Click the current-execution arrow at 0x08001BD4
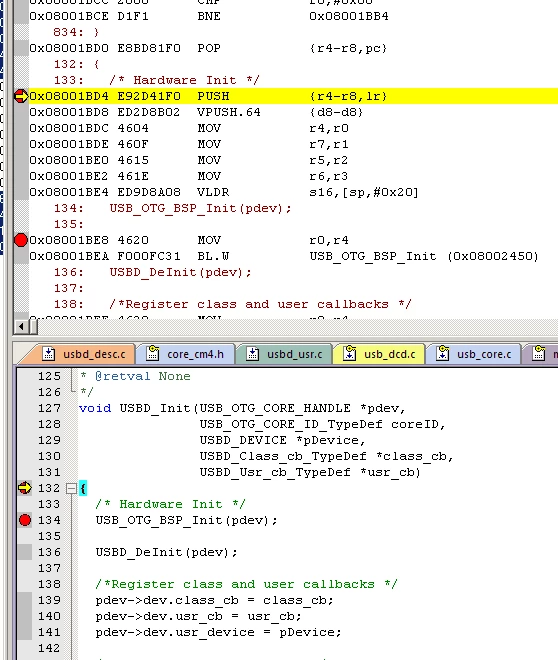Screen dimensions: 558x660 click(x=21, y=96)
